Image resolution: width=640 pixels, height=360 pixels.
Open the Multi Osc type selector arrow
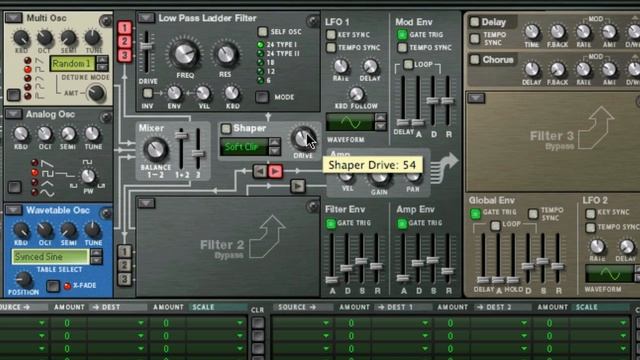(x=13, y=18)
